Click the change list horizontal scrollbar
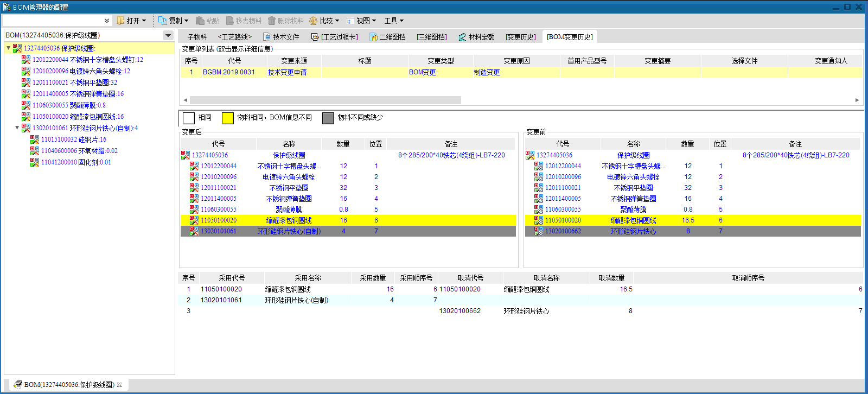This screenshot has width=868, height=394. pyautogui.click(x=325, y=100)
